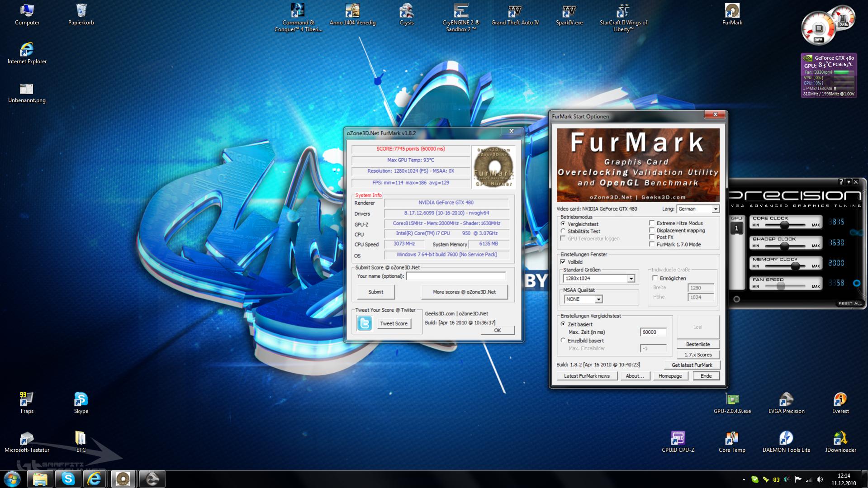Screen dimensions: 868x488
Task: Select the Internet Explorer desktop icon
Action: click(27, 53)
